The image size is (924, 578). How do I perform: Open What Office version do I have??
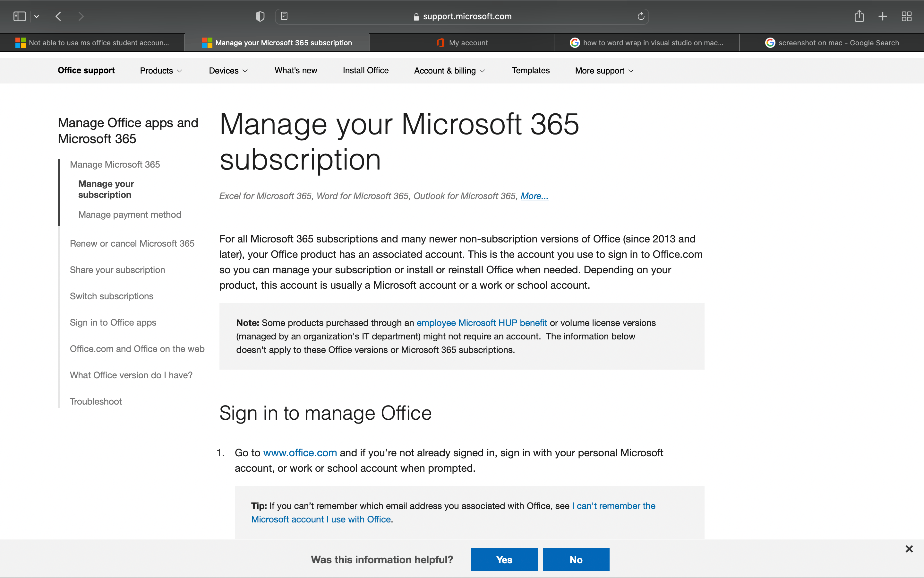click(x=131, y=375)
